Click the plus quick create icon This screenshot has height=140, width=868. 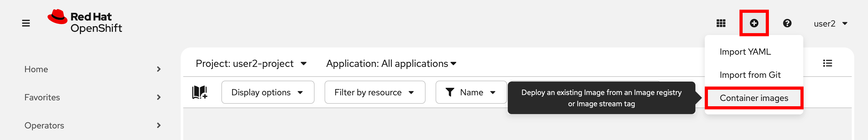[754, 23]
